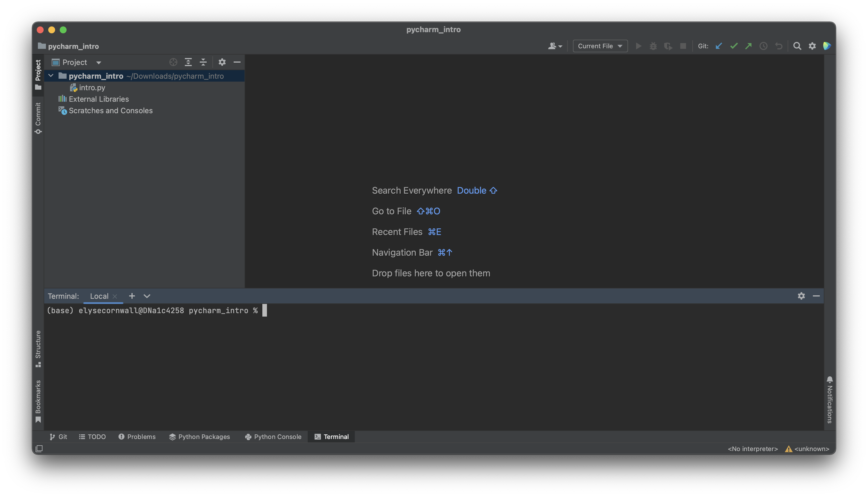Click the "Go to File" hint text
The image size is (868, 497).
tap(392, 211)
